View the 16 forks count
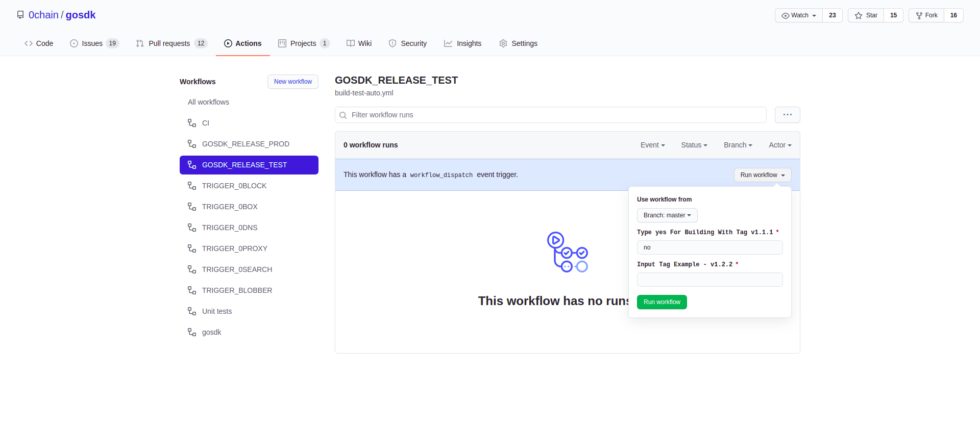The image size is (980, 425). 953,15
